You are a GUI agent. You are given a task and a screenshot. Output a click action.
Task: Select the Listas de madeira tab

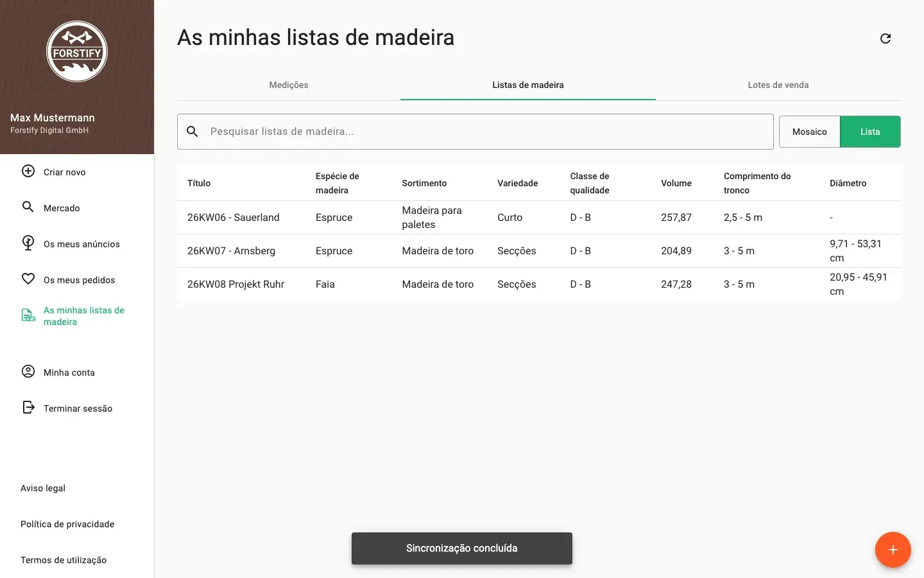click(x=528, y=85)
